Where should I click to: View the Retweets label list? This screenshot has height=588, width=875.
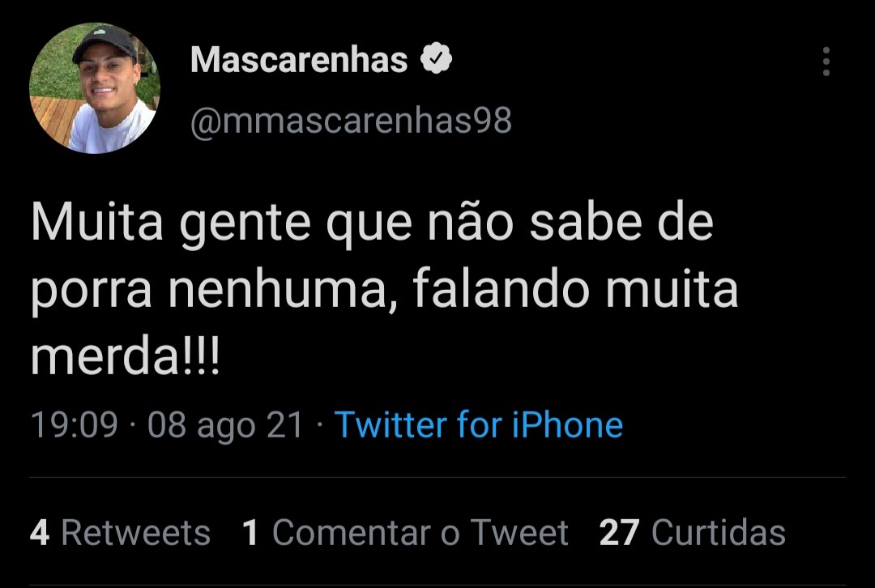point(135,532)
